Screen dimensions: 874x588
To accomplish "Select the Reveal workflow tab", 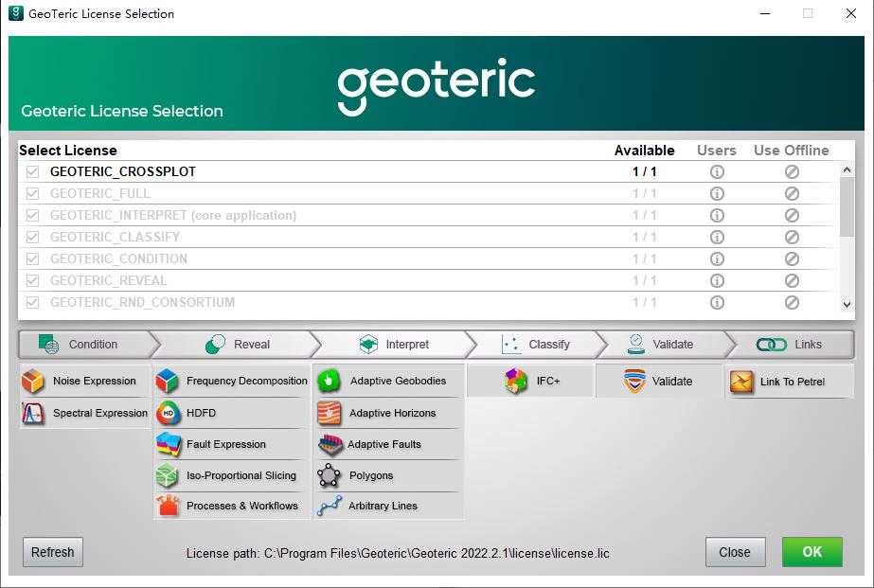I will (x=237, y=345).
